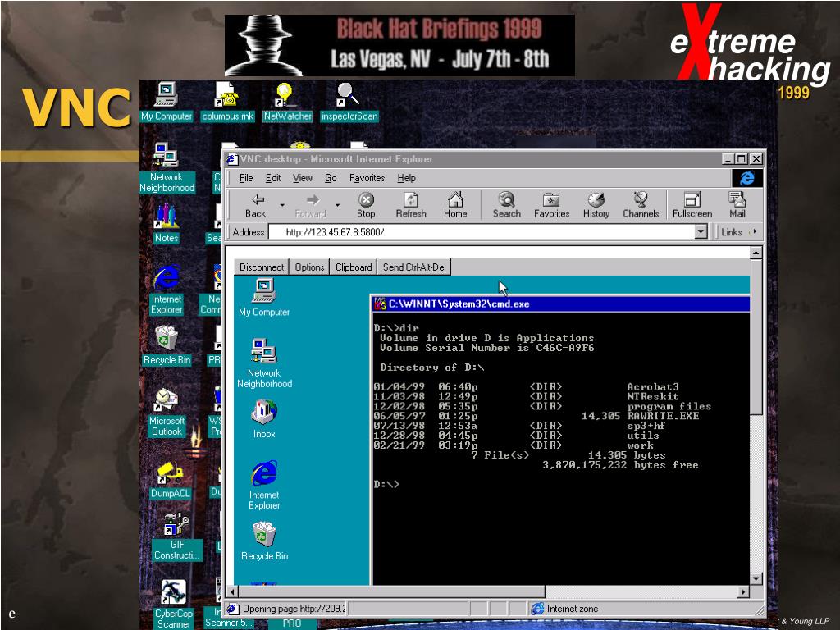Open the Favorites menu
The width and height of the screenshot is (840, 630).
(367, 178)
